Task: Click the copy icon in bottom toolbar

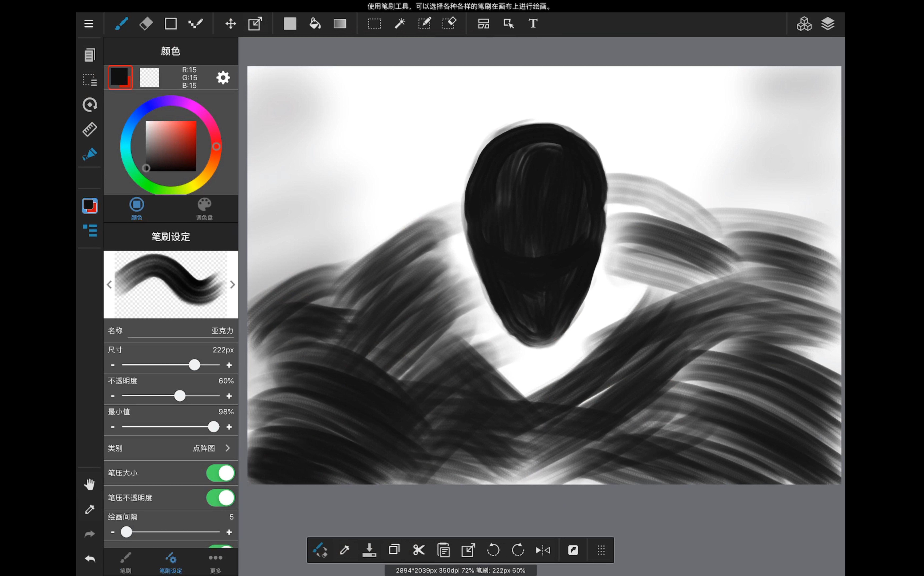Action: coord(394,550)
